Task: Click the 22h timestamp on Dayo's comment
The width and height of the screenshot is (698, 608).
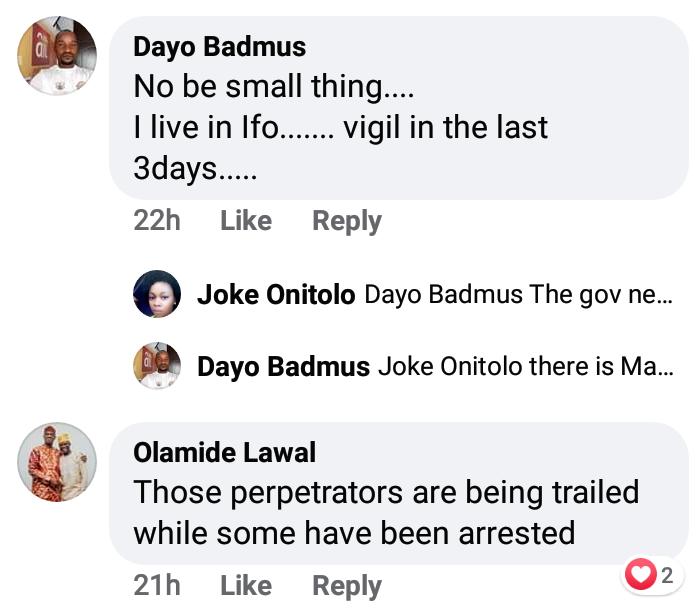Action: point(157,220)
